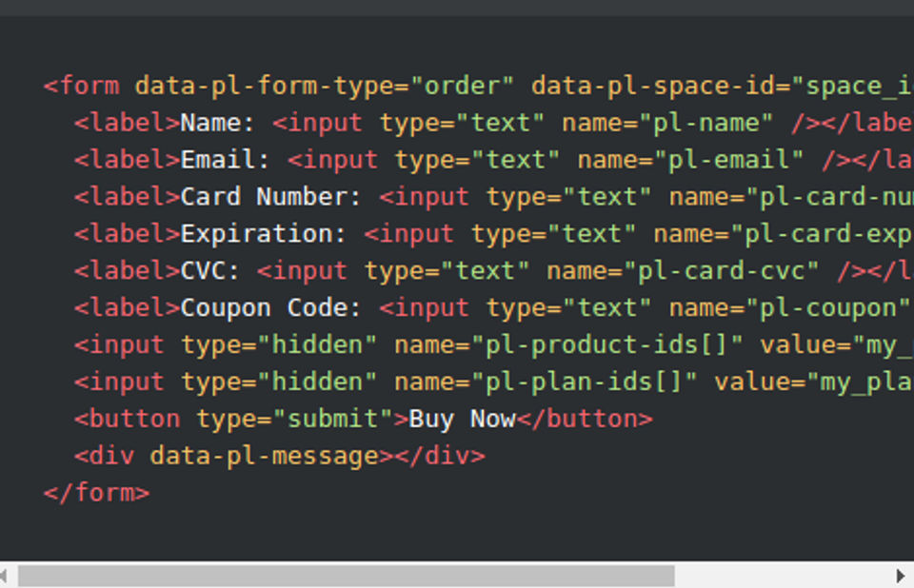Click the 'Card Number:' label text

(271, 197)
